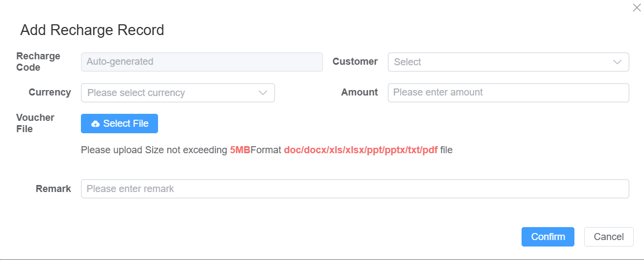Open the Customer select box

coord(502,62)
